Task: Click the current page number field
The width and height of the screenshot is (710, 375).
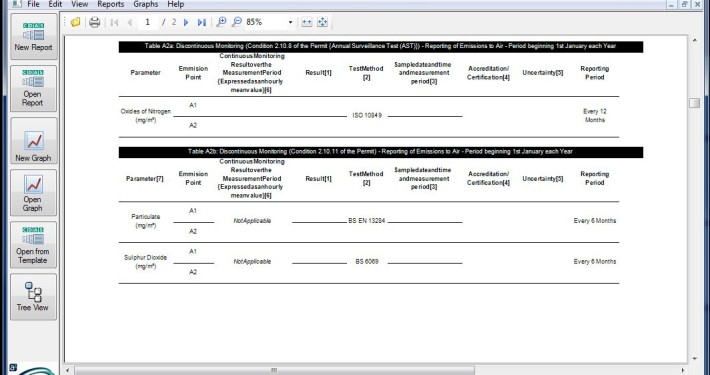Action: pos(148,22)
